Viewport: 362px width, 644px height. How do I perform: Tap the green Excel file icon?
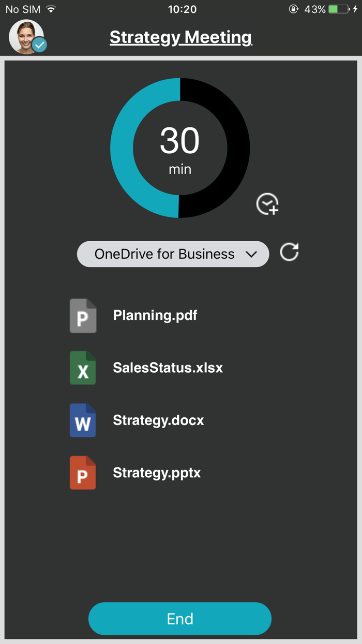pyautogui.click(x=83, y=368)
